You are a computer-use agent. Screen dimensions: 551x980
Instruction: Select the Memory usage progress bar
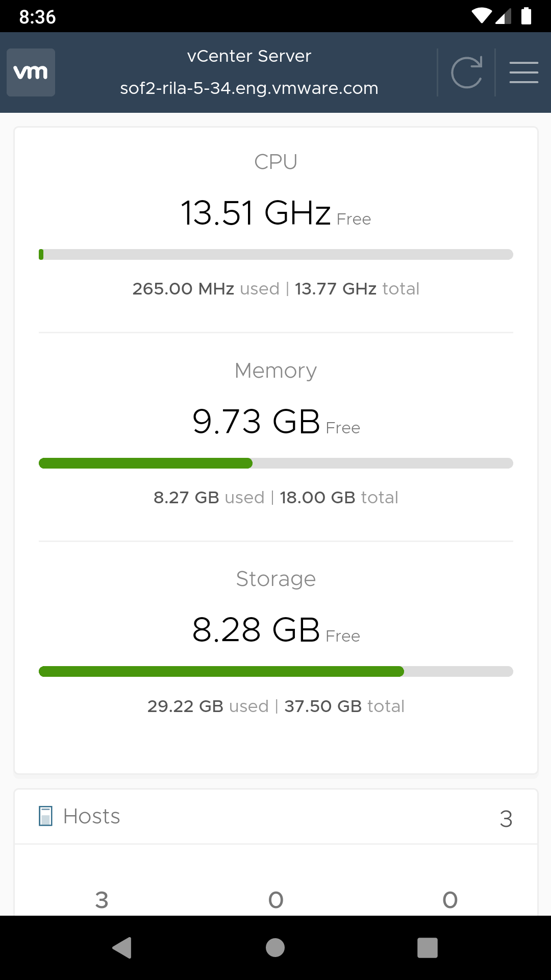pos(276,463)
